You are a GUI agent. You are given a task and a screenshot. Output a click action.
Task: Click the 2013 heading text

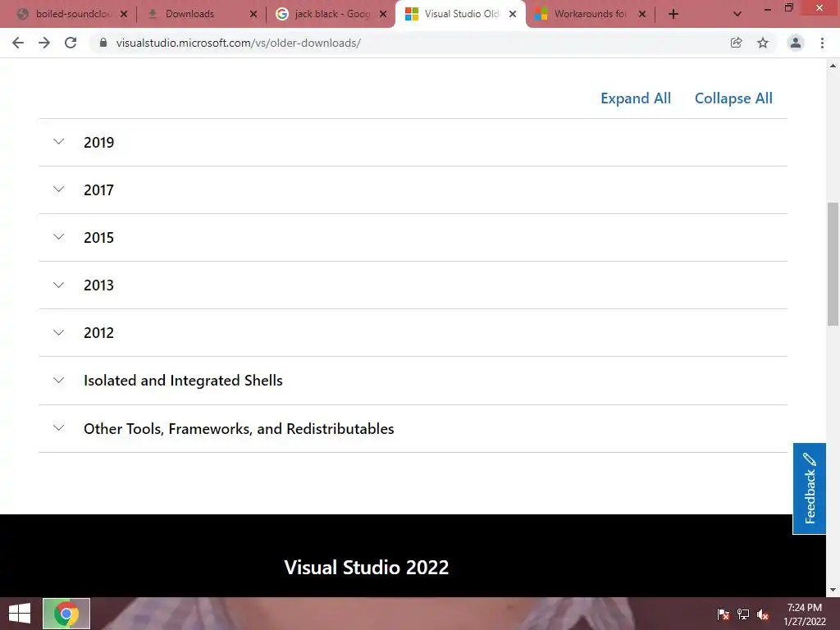98,285
